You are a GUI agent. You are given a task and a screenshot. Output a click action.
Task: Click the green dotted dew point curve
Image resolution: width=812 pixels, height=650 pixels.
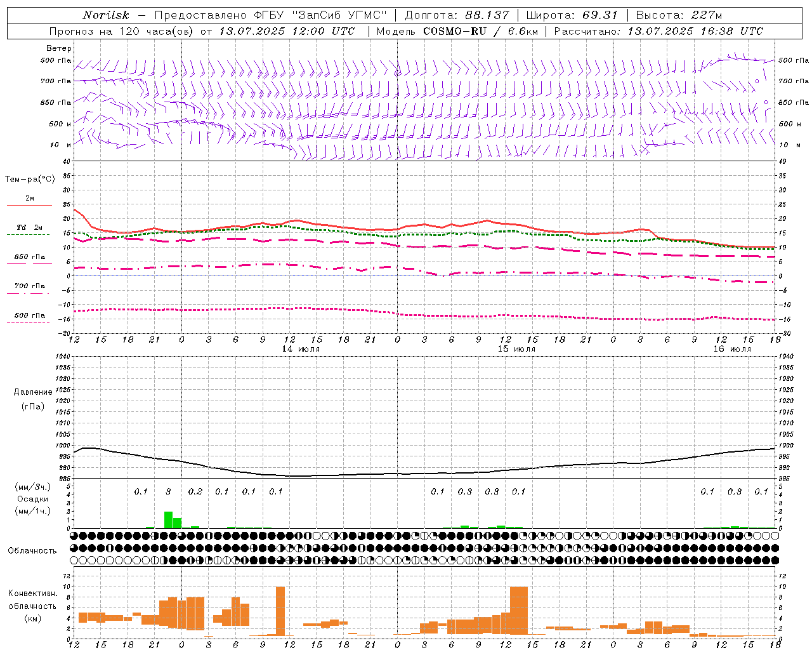(x=425, y=234)
